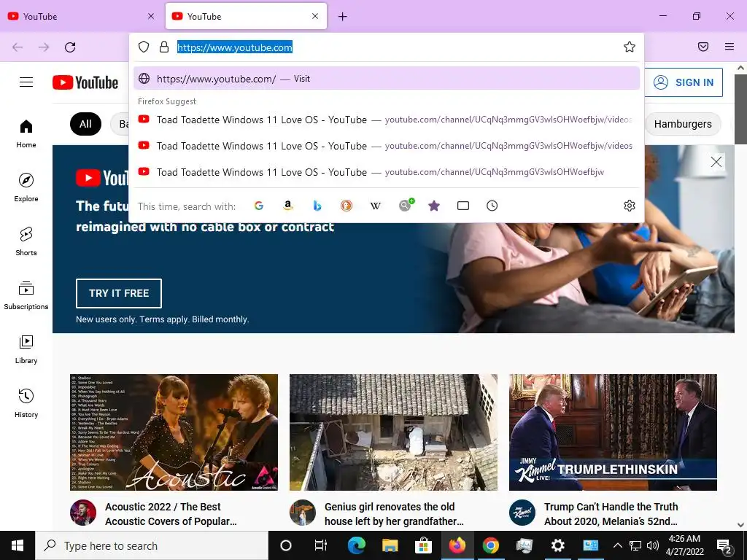Image resolution: width=747 pixels, height=560 pixels.
Task: Open Acoustic video channel avatar
Action: tap(83, 513)
